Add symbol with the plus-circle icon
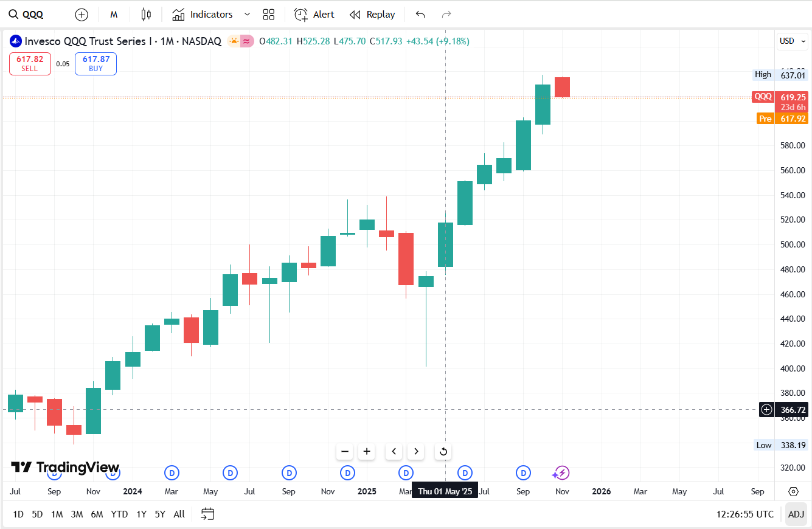 pos(82,15)
